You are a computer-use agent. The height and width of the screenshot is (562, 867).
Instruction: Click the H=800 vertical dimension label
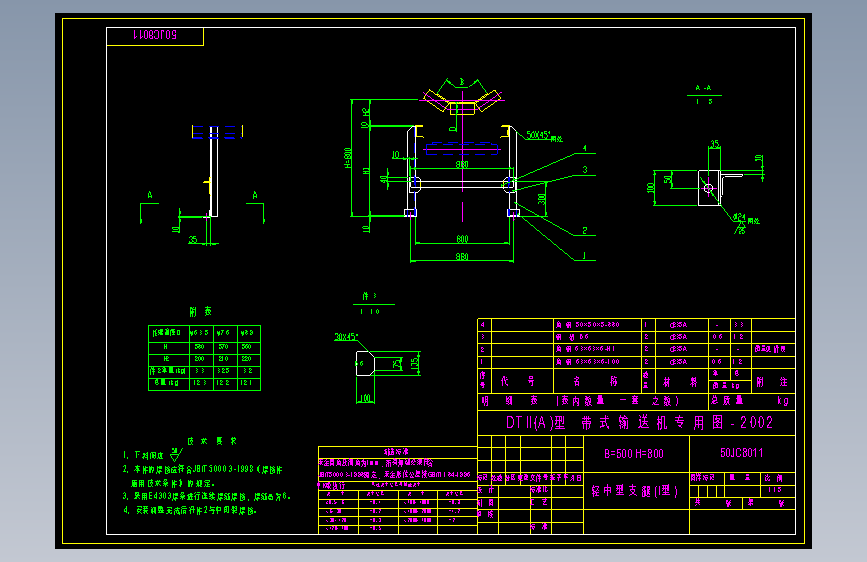pos(348,158)
